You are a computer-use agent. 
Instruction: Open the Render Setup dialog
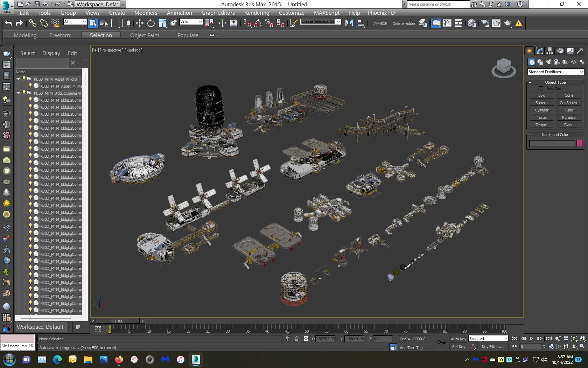pos(485,23)
